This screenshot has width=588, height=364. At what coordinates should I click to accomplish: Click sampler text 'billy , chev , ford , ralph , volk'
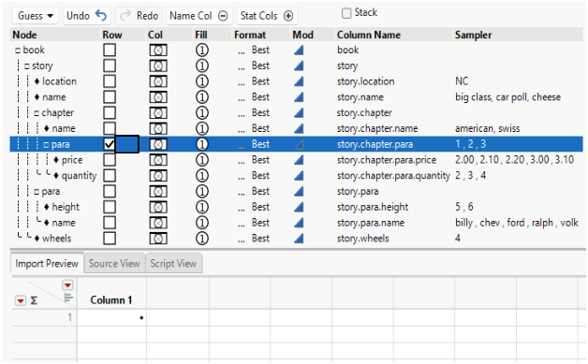point(517,223)
